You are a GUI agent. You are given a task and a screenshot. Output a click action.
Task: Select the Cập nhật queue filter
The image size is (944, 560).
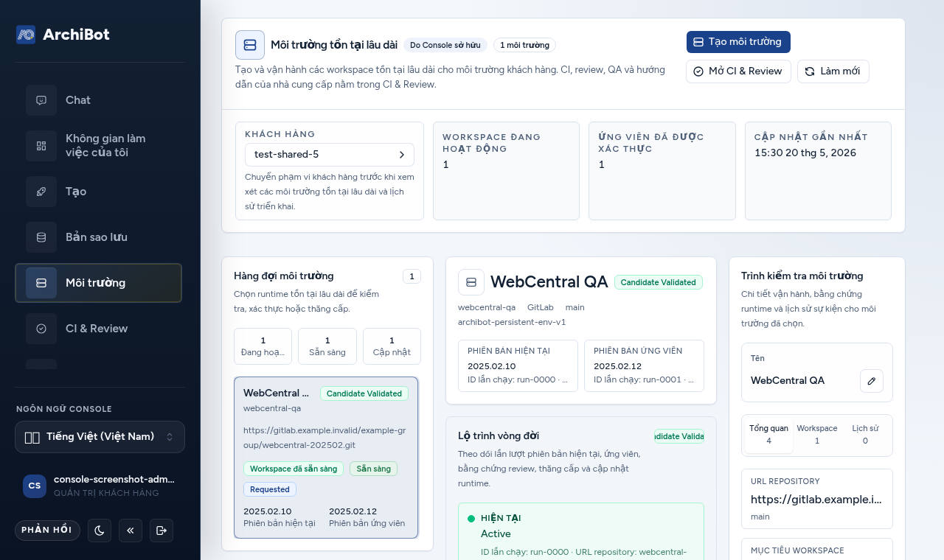coord(392,346)
